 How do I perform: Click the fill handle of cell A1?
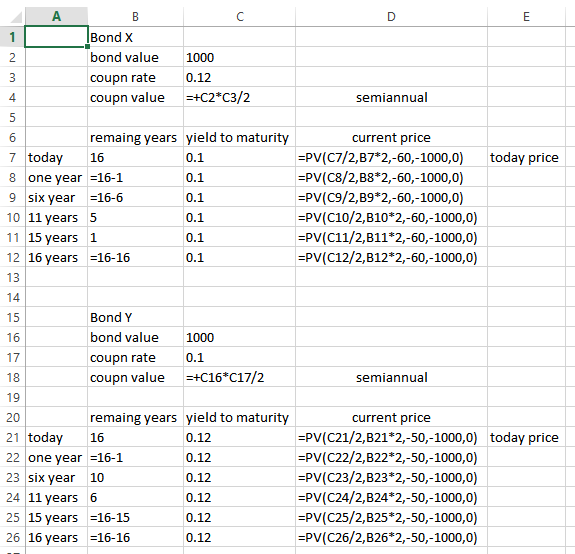[88, 47]
